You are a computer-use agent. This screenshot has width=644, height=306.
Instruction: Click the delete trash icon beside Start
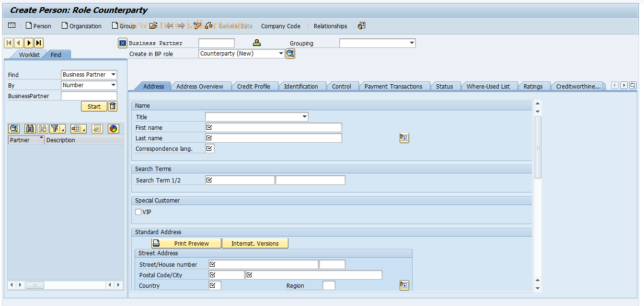click(x=113, y=106)
